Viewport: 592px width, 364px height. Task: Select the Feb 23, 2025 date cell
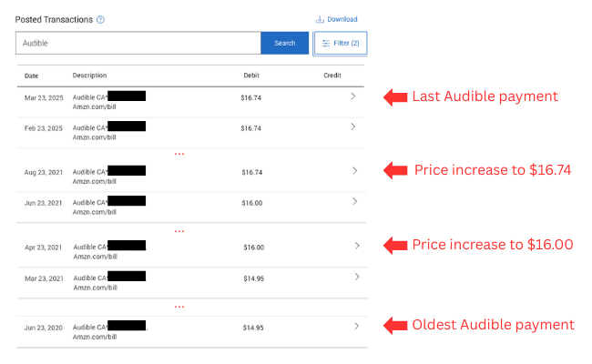(44, 128)
